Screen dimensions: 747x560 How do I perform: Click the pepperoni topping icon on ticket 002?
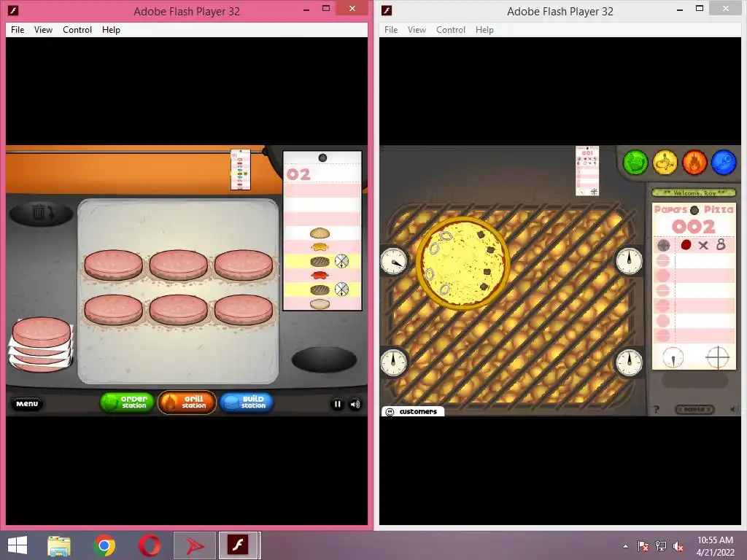coord(686,245)
